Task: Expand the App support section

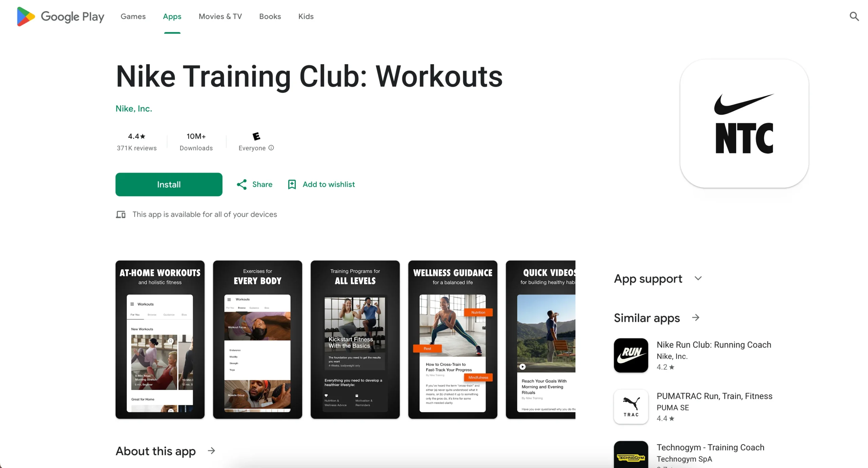Action: tap(699, 278)
